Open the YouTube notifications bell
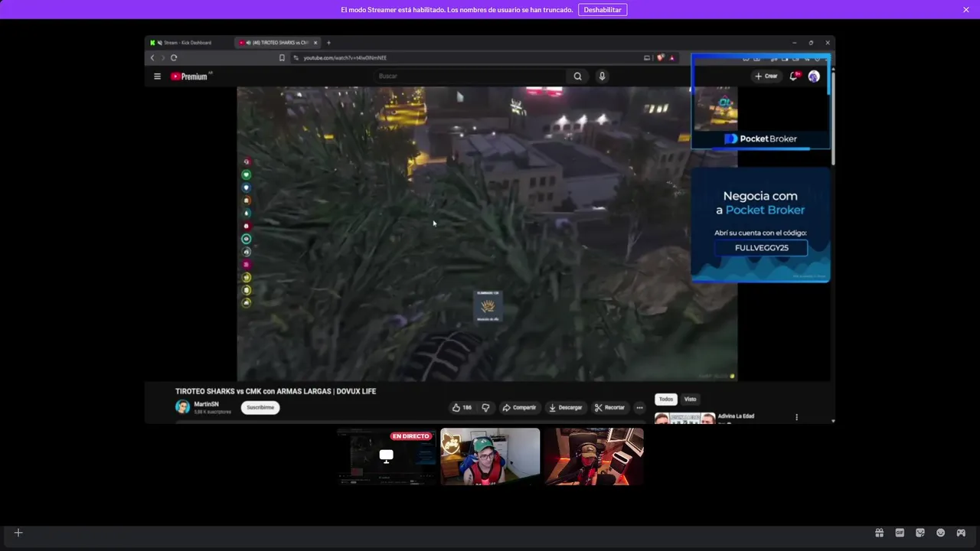The image size is (980, 551). coord(794,77)
